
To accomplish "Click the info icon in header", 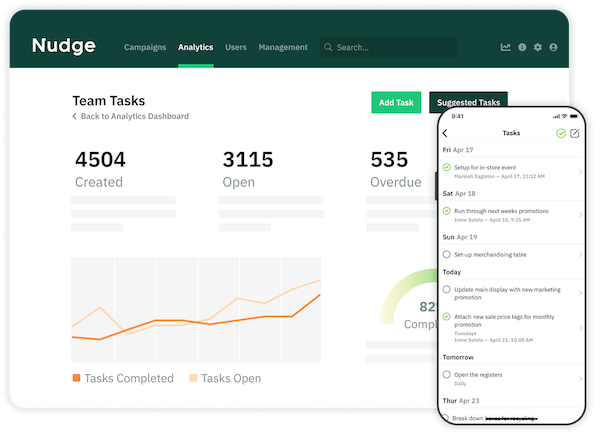I will [522, 47].
